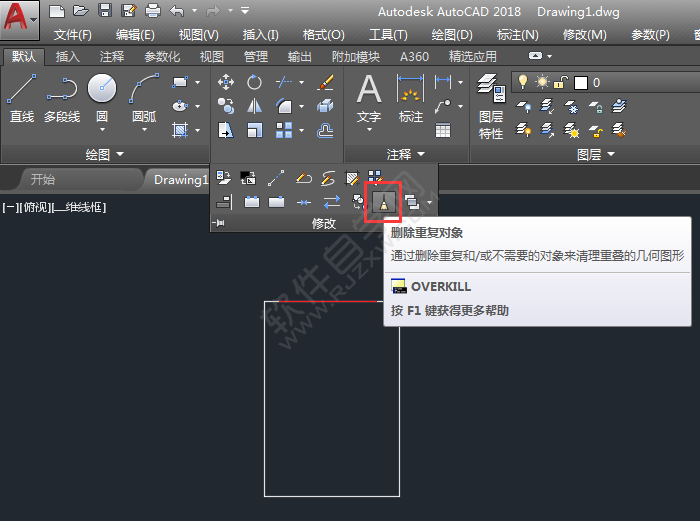700x521 pixels.
Task: Click the Array tool icon
Action: tap(284, 130)
